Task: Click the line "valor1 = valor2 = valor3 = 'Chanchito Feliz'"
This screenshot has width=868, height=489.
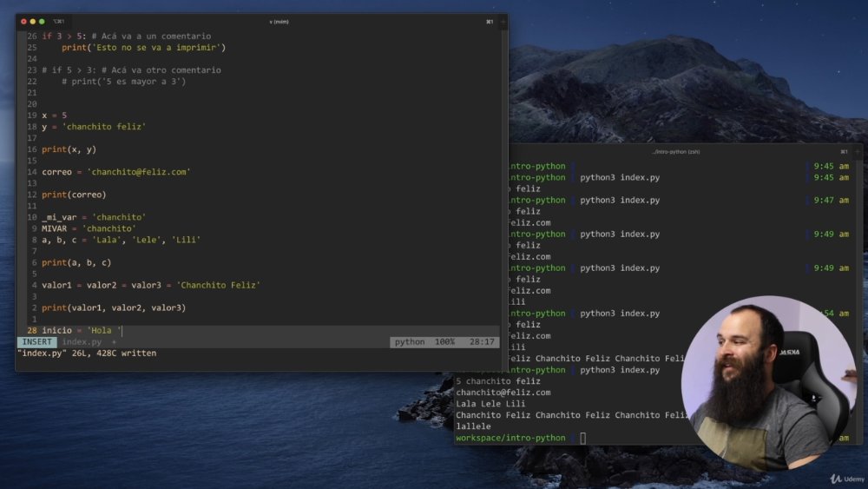Action: point(151,285)
